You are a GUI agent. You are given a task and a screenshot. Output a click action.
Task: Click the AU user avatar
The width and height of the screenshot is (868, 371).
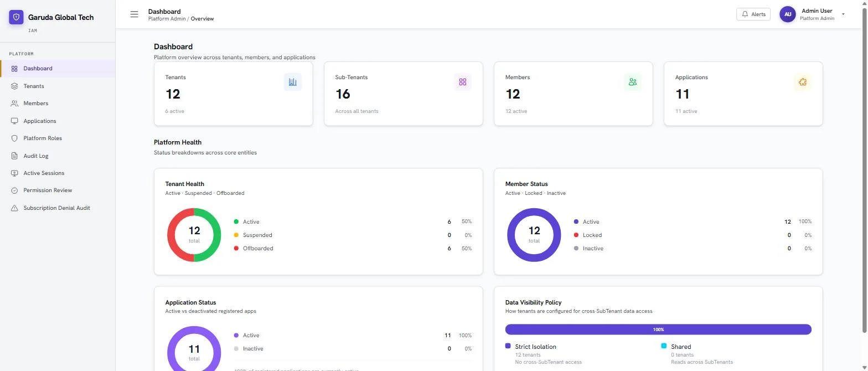point(788,14)
